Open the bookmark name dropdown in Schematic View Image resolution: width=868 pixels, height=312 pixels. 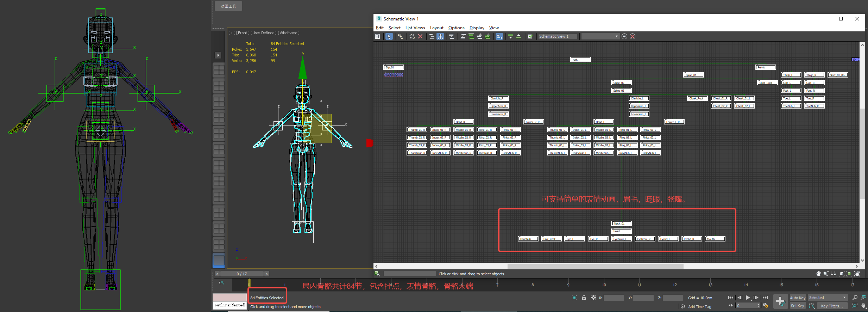pos(600,36)
